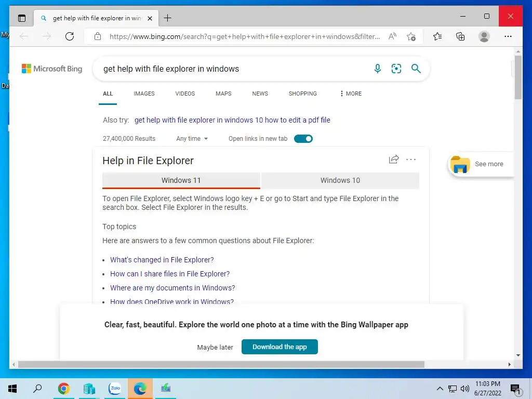Open volume control tray icon
532x399 pixels.
[464, 389]
